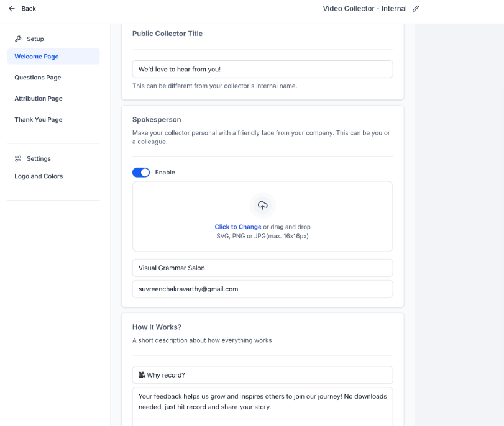Click the Back text link
The height and width of the screenshot is (426, 504).
click(29, 9)
